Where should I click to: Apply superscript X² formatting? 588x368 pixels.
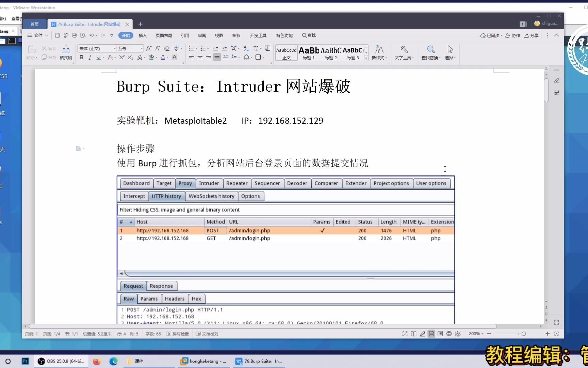point(122,57)
